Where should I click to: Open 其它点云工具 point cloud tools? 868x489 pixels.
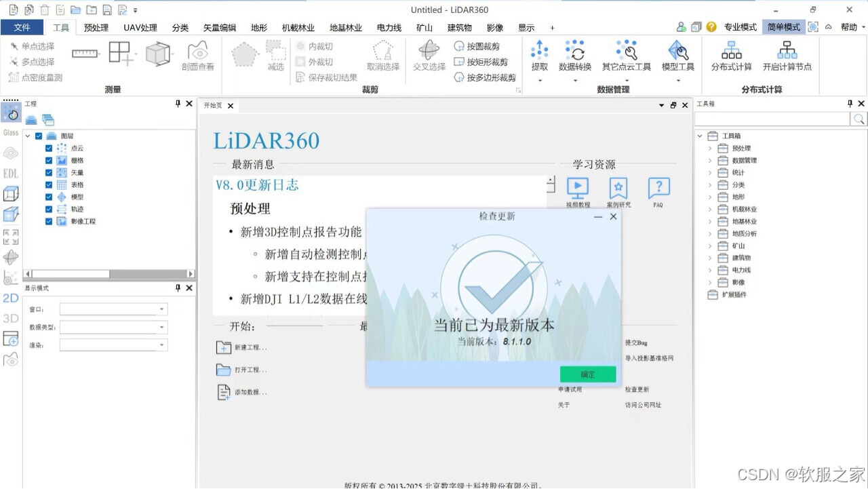[627, 56]
